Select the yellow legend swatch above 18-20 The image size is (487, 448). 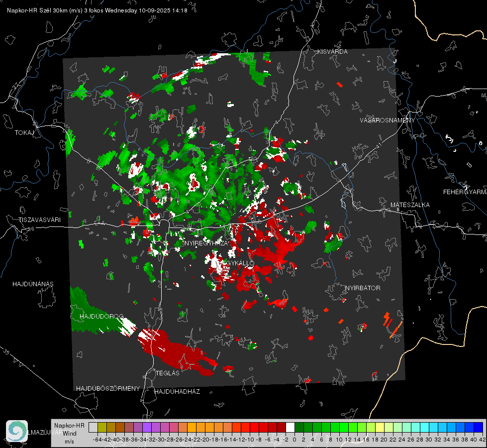pos(380,427)
